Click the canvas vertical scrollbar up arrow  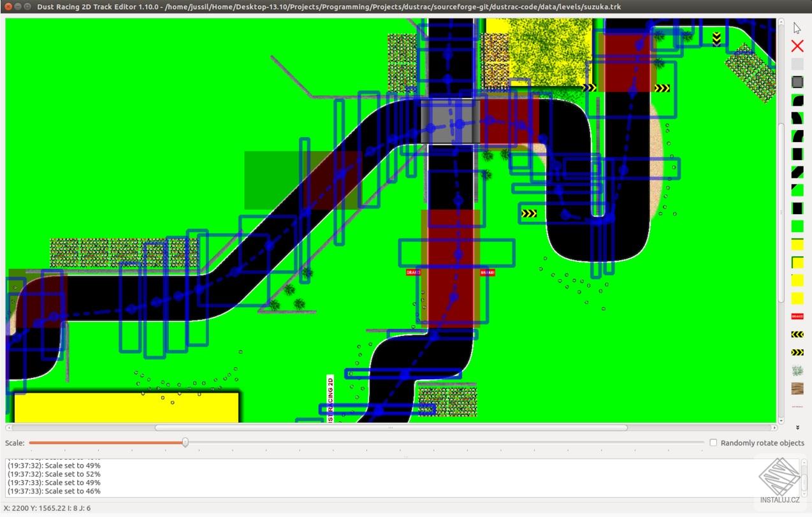click(781, 22)
